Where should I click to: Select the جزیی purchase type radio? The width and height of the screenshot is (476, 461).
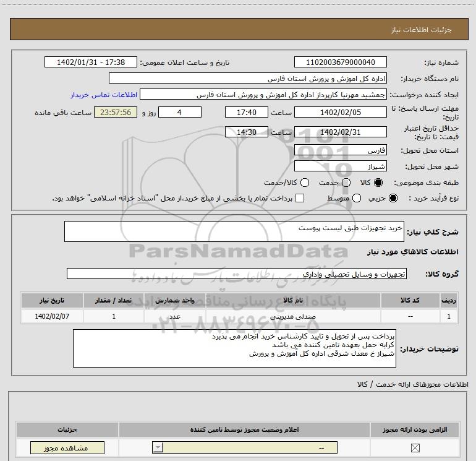click(x=393, y=198)
